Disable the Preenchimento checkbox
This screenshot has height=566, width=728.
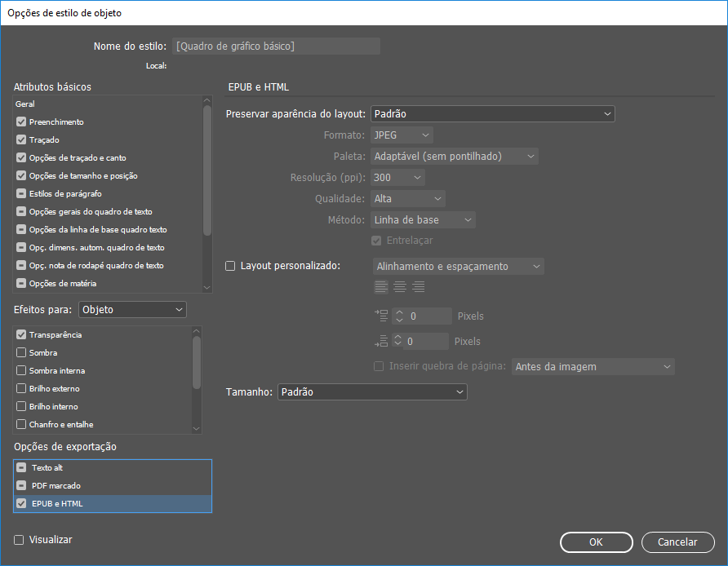[20, 121]
